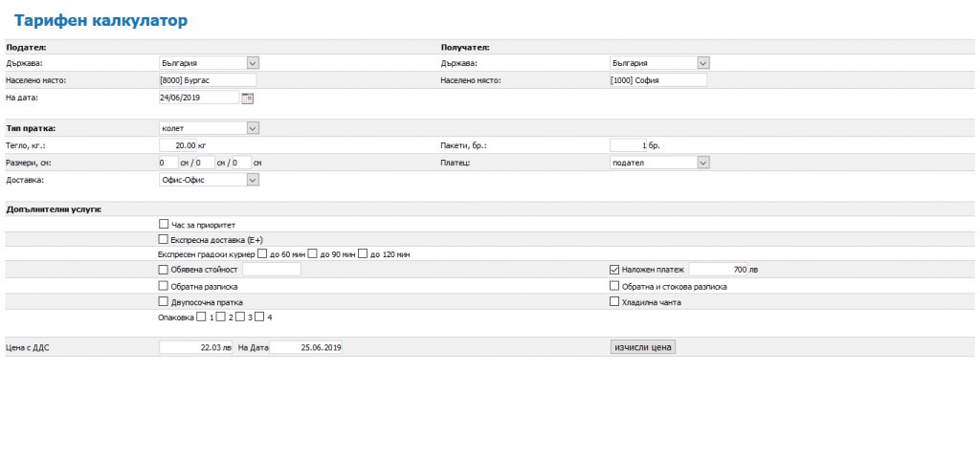Screen dimensions: 980x460
Task: Tick the Експресна доставка (E+) checkbox
Action: point(163,239)
